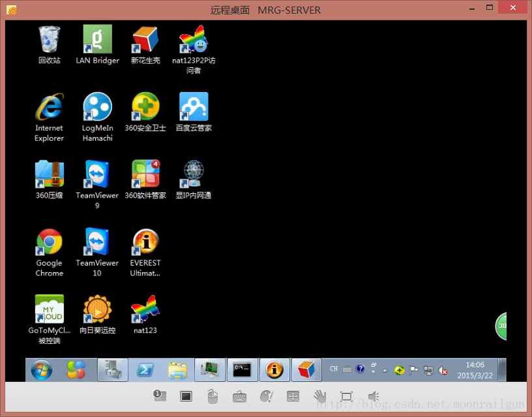The height and width of the screenshot is (417, 532).
Task: Toggle the remote sound speaker icon
Action: [x=373, y=396]
